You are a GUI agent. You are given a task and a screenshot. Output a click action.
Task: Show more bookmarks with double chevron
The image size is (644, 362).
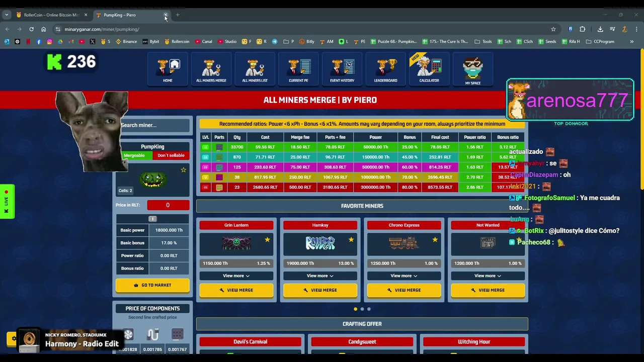click(631, 42)
